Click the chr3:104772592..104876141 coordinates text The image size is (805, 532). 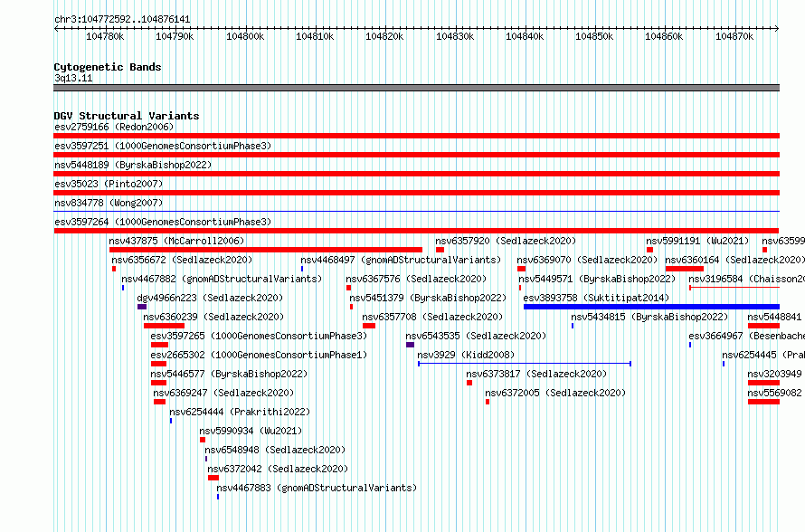coord(122,20)
